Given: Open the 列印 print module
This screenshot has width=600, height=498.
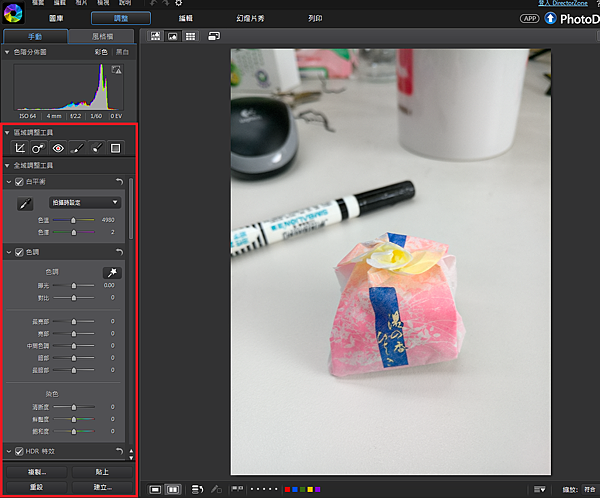Looking at the screenshot, I should click(315, 18).
